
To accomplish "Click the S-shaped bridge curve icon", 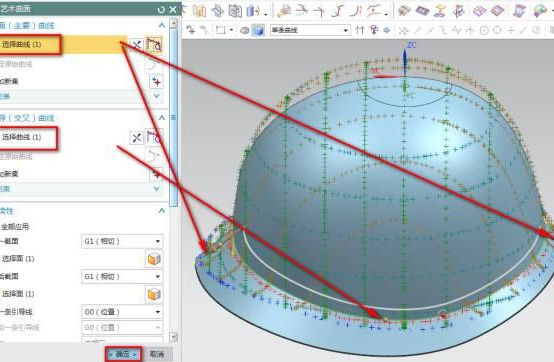I will [337, 11].
